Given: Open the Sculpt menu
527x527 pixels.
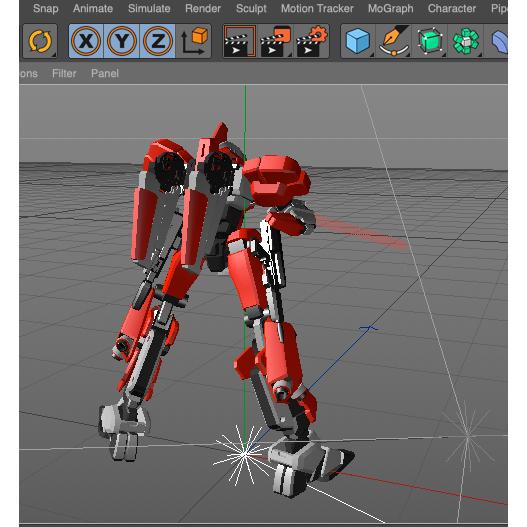Looking at the screenshot, I should pos(251,8).
